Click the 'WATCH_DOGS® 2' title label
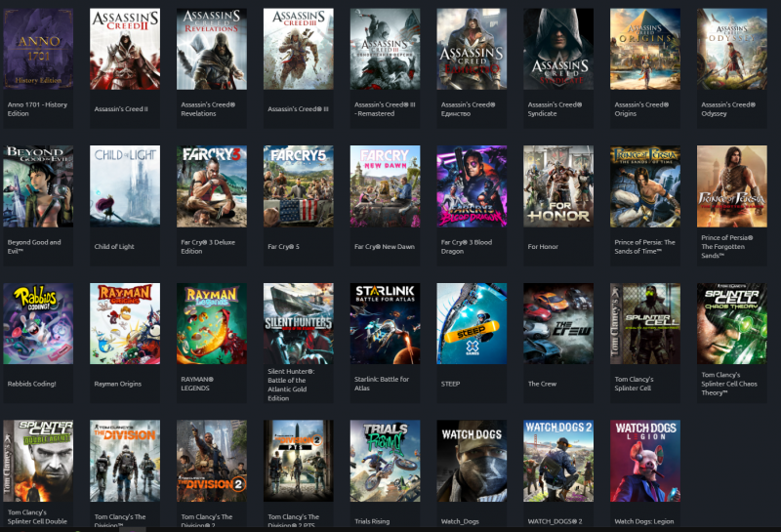The height and width of the screenshot is (532, 781). tap(555, 520)
